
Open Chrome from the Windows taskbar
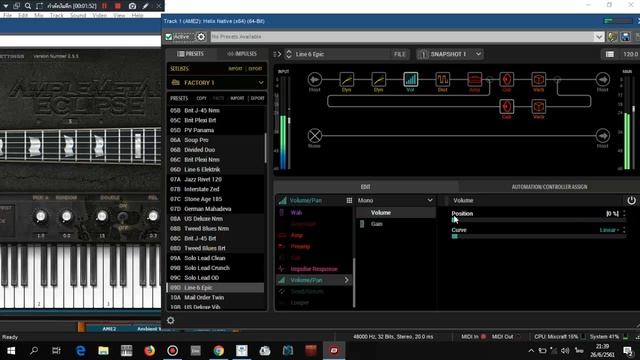click(219, 351)
